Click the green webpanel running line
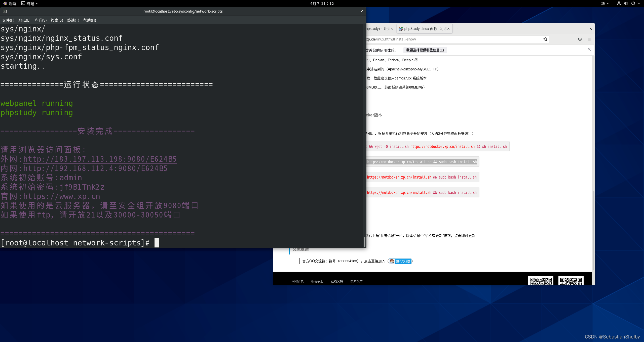Image resolution: width=644 pixels, height=342 pixels. pyautogui.click(x=37, y=103)
